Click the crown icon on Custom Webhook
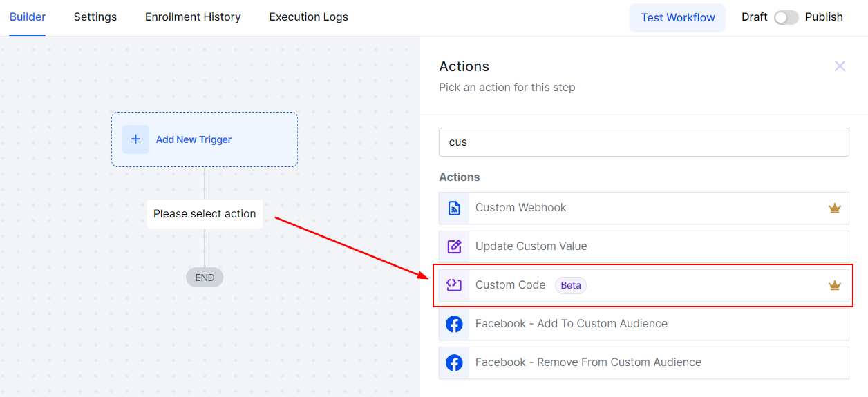 click(x=835, y=208)
